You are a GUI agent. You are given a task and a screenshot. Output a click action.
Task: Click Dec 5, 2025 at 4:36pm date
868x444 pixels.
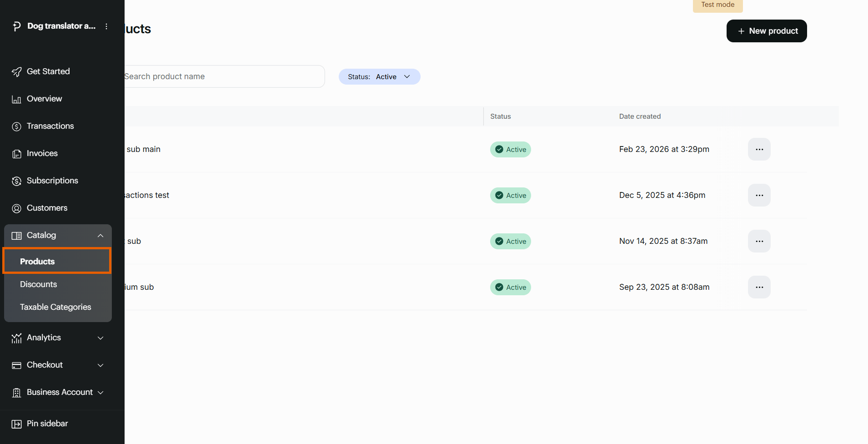[x=662, y=195]
